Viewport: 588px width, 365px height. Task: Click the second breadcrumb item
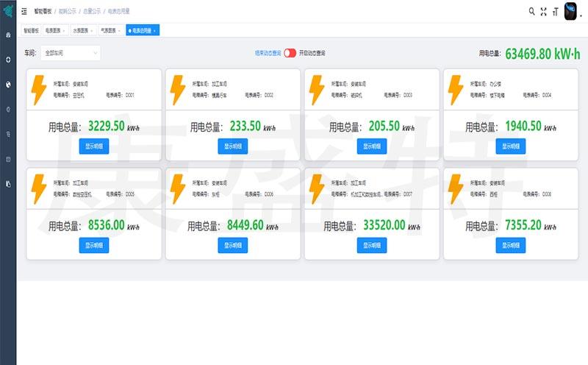(x=68, y=11)
